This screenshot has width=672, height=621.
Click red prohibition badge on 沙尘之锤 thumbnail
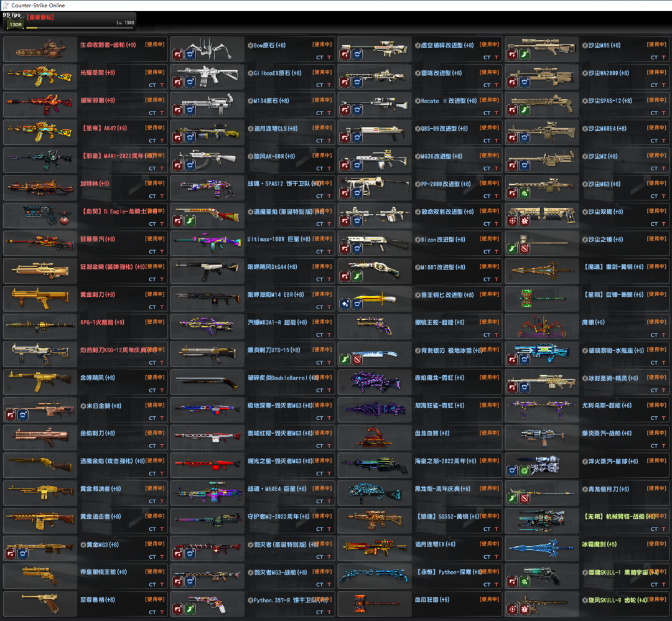point(525,248)
